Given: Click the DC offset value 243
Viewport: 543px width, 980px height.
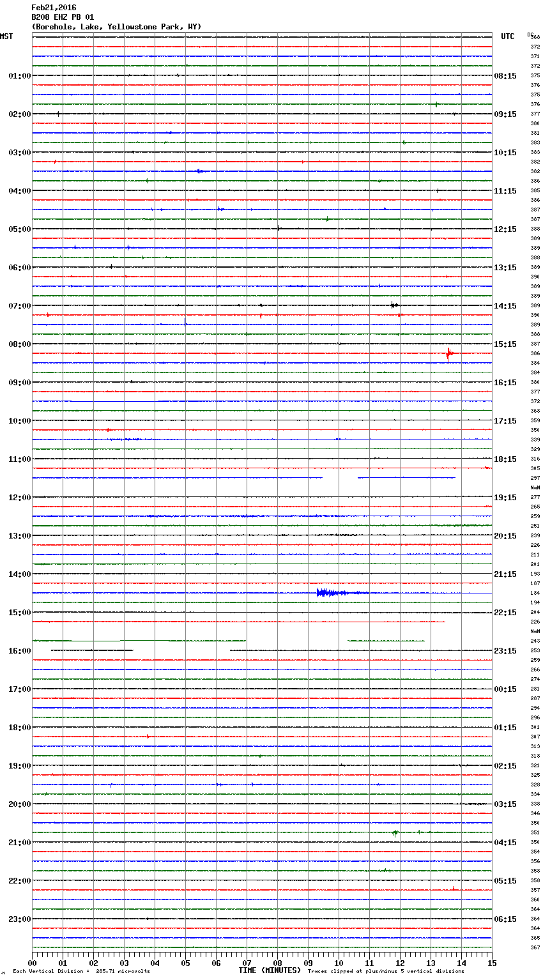Looking at the screenshot, I should tap(535, 641).
